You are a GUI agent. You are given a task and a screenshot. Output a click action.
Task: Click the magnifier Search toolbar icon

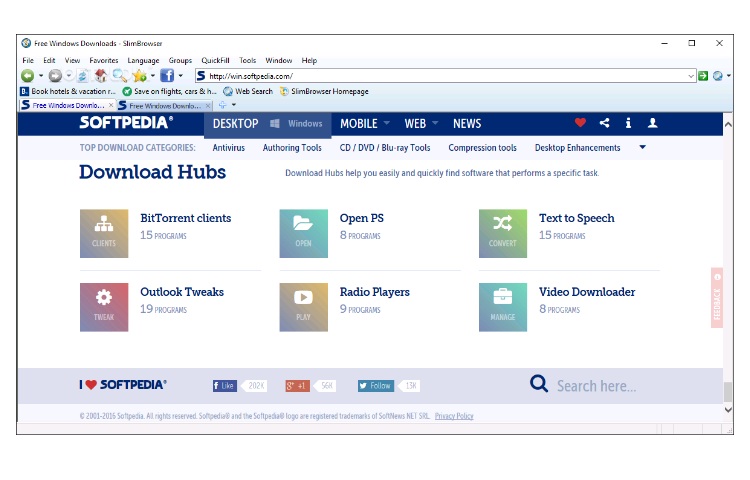pos(120,76)
